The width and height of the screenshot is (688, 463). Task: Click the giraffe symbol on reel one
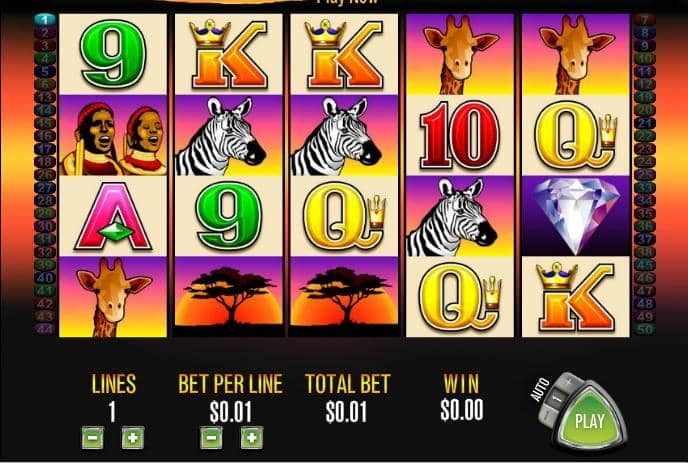113,297
